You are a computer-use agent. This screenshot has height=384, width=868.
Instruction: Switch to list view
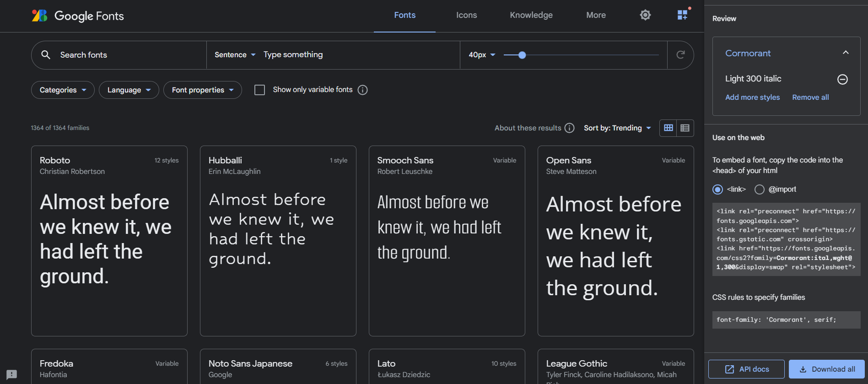tap(685, 128)
